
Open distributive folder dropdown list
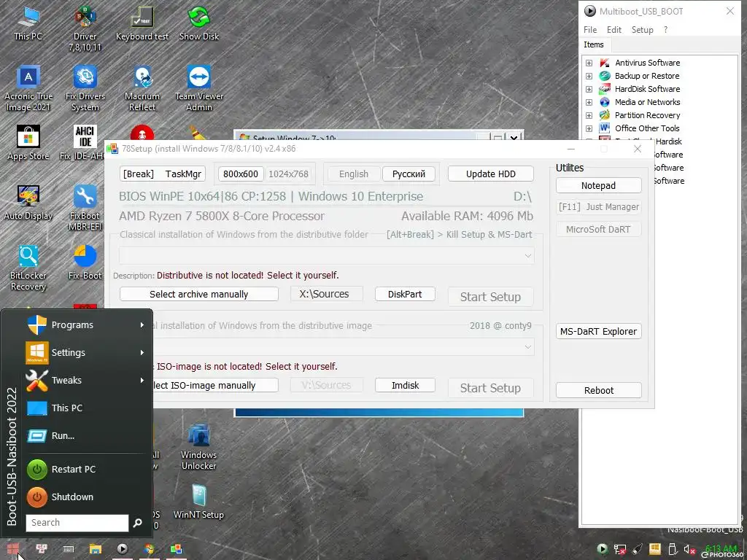click(x=527, y=256)
